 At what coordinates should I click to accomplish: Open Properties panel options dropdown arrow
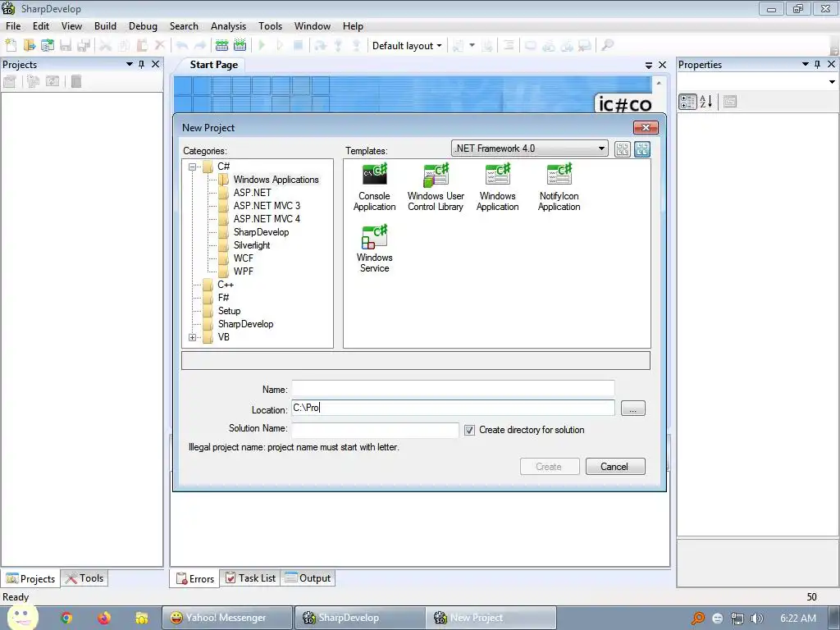[x=805, y=64]
